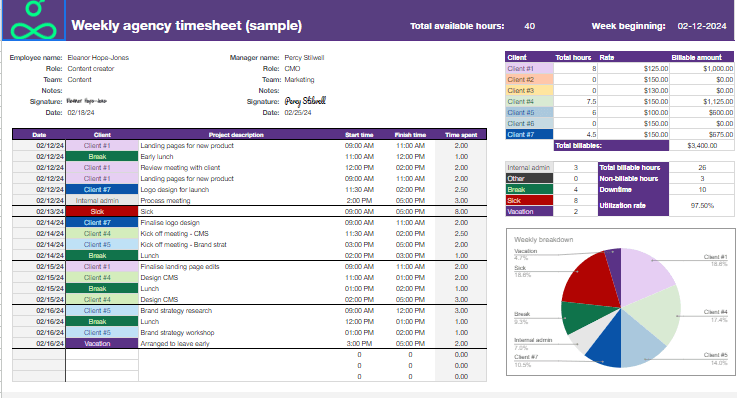Viewport: 737px width, 398px height.
Task: Click the 'Client #5 14.0%' pie chart label
Action: point(715,359)
